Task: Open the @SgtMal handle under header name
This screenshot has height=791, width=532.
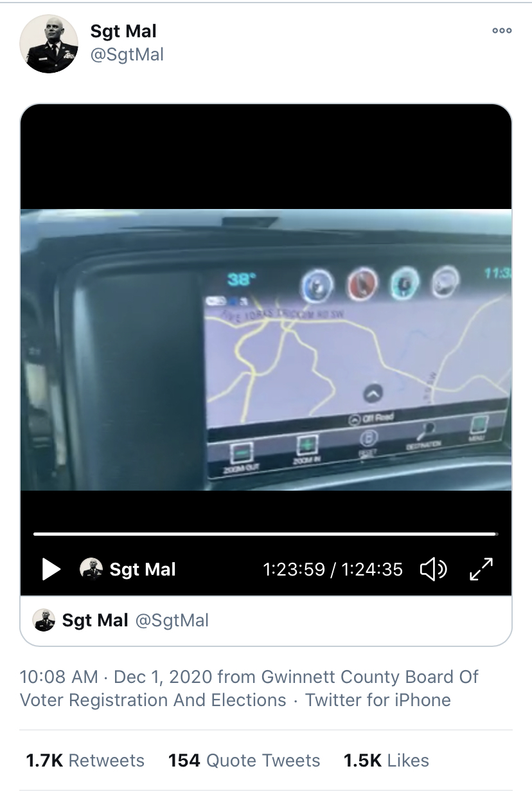Action: click(127, 55)
